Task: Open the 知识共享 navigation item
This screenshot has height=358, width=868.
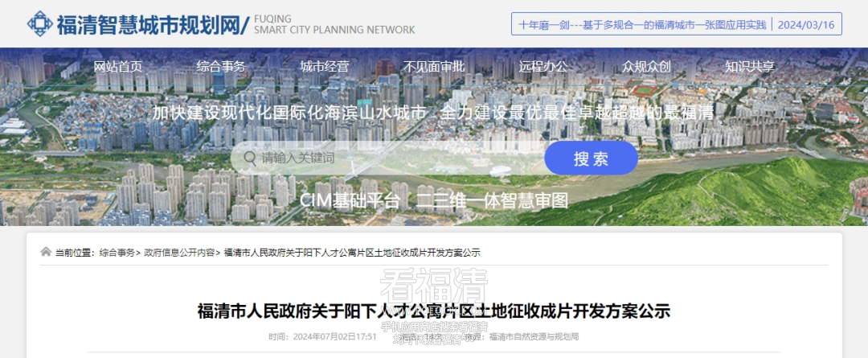Action: tap(750, 67)
